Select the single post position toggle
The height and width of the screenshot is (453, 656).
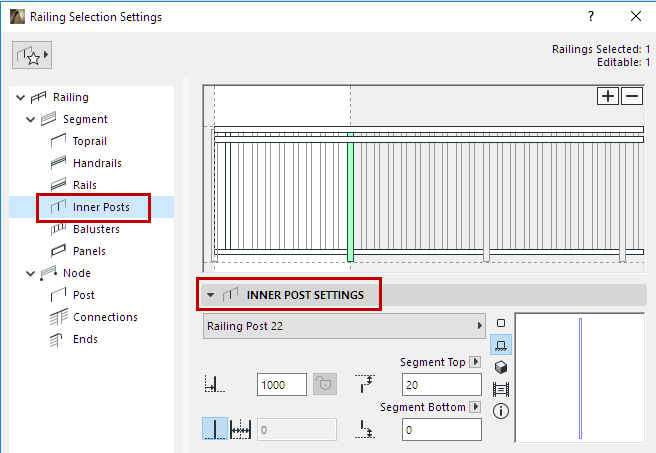click(x=215, y=429)
